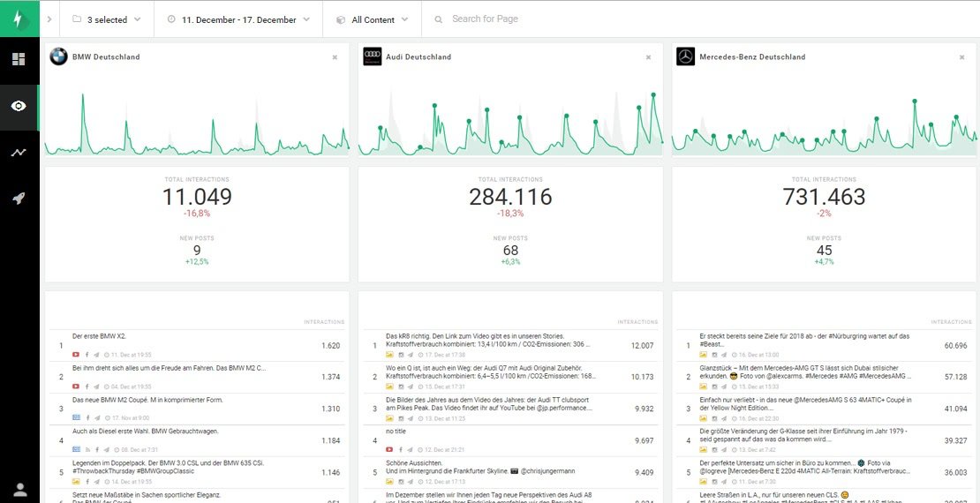This screenshot has width=980, height=503.
Task: Click Instagram icon under 'Wo ein Q ist' post
Action: pyautogui.click(x=401, y=387)
